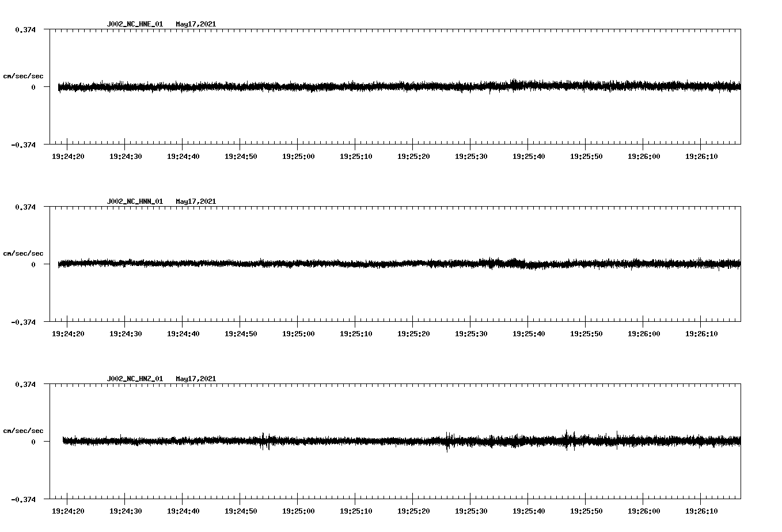Click the cm/sec/sec unit label on top plot
The height and width of the screenshot is (532, 782).
24,75
